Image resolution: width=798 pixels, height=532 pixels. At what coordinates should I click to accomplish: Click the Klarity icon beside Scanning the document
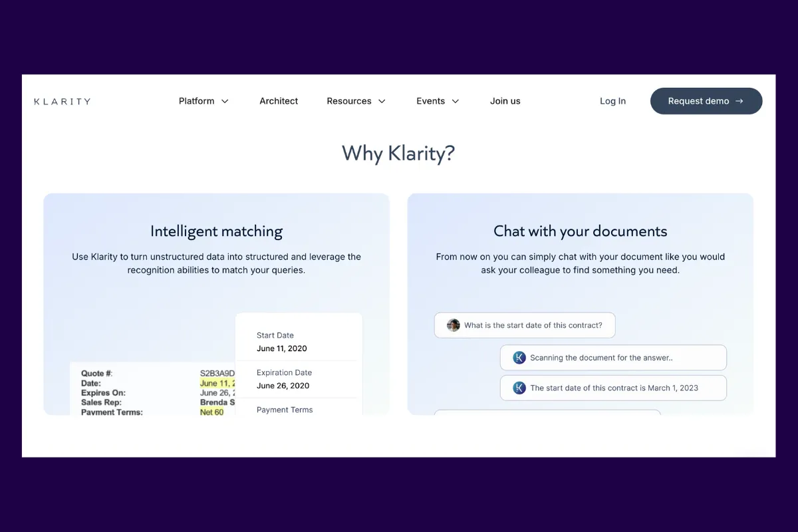[519, 358]
